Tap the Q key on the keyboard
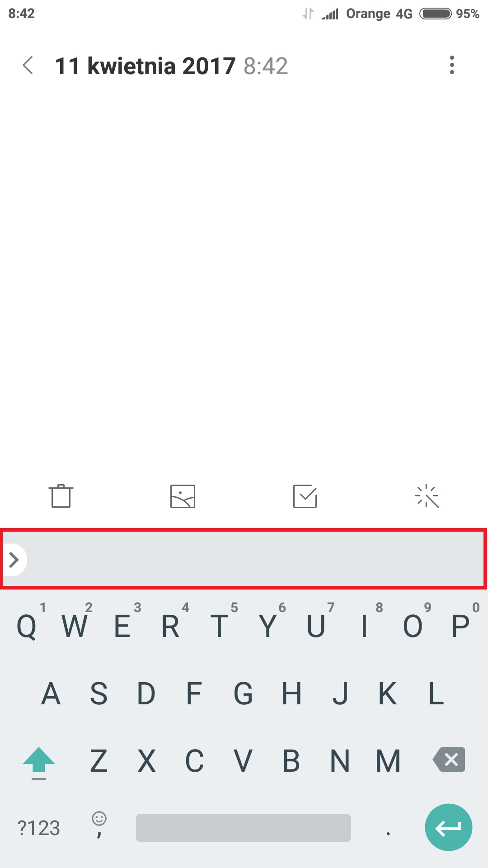Image resolution: width=488 pixels, height=868 pixels. [x=26, y=626]
